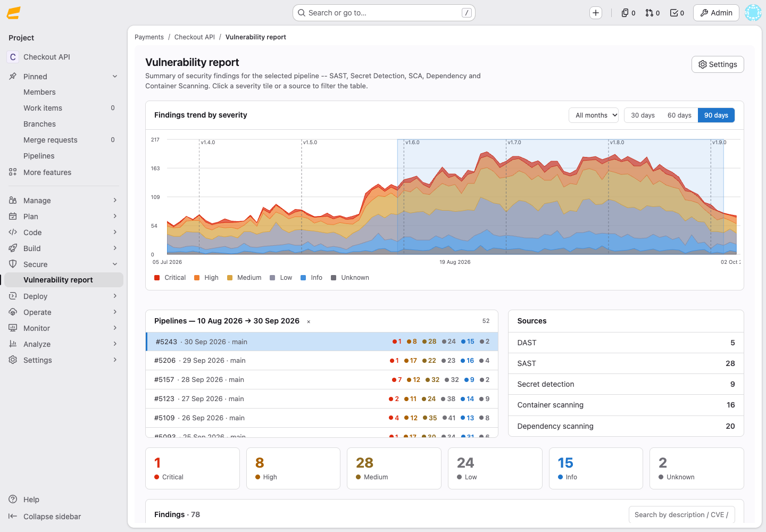Click the Secure shield icon

(13, 264)
